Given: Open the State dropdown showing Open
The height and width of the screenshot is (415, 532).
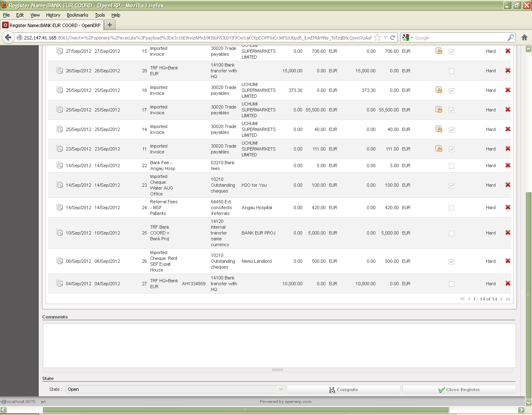Looking at the screenshot, I should coord(175,389).
